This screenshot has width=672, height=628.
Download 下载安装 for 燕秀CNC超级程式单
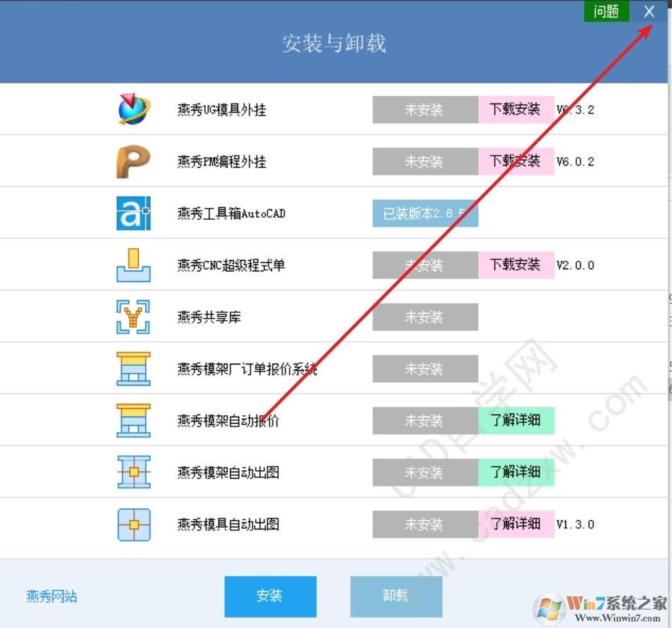(x=516, y=264)
